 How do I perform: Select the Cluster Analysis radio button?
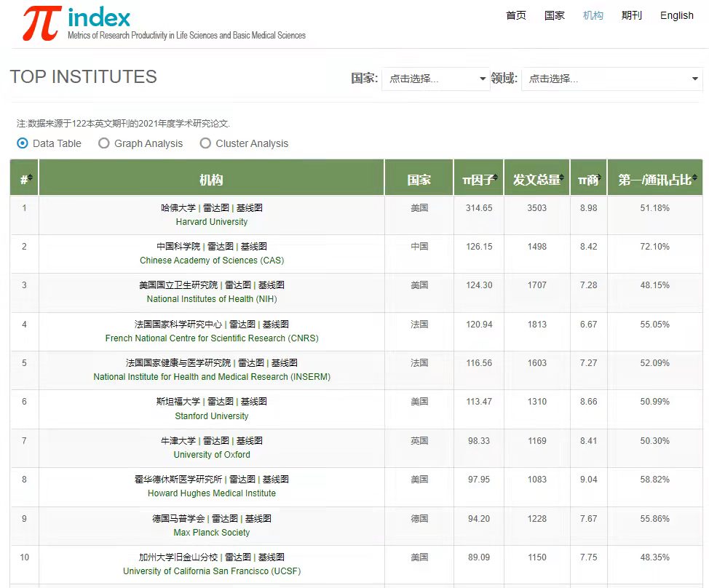click(x=205, y=143)
